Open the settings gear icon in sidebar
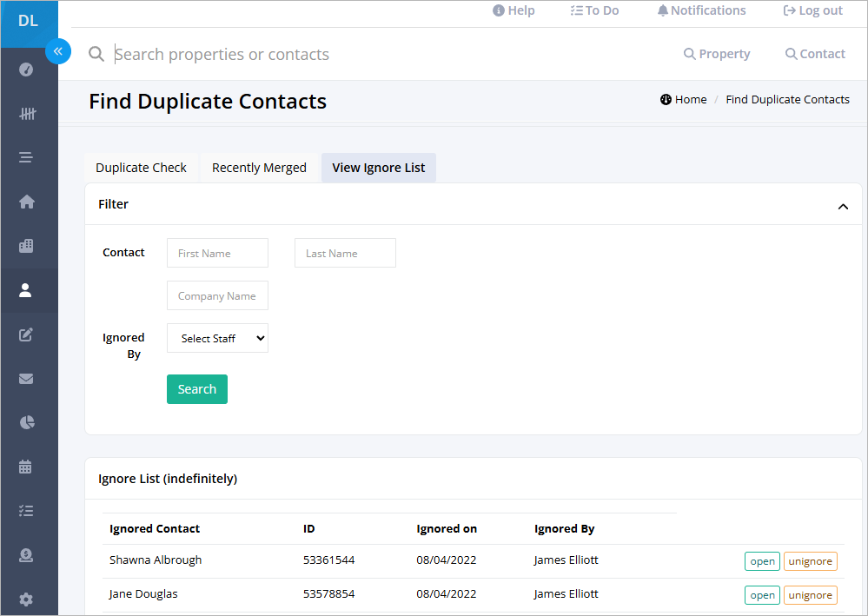Screen dimensions: 868x616 point(26,599)
